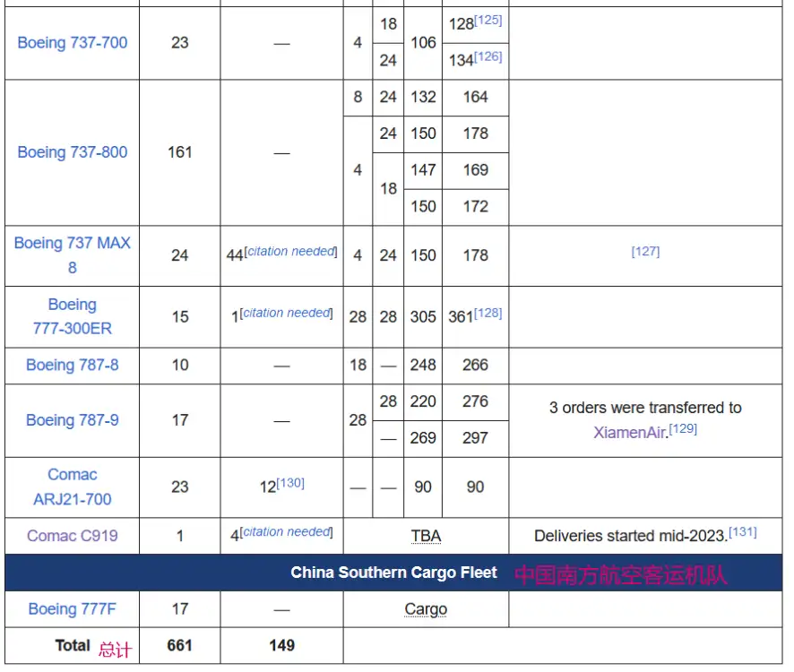Select the 147 economy cell for 737-800

423,170
